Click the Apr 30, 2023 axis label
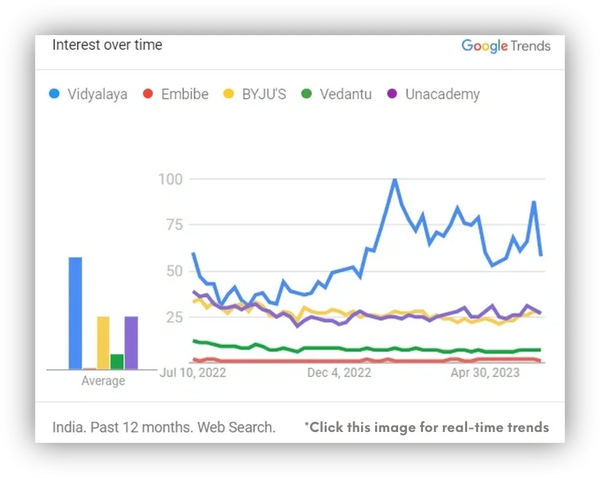Viewport: 600px width, 478px height. [x=485, y=373]
